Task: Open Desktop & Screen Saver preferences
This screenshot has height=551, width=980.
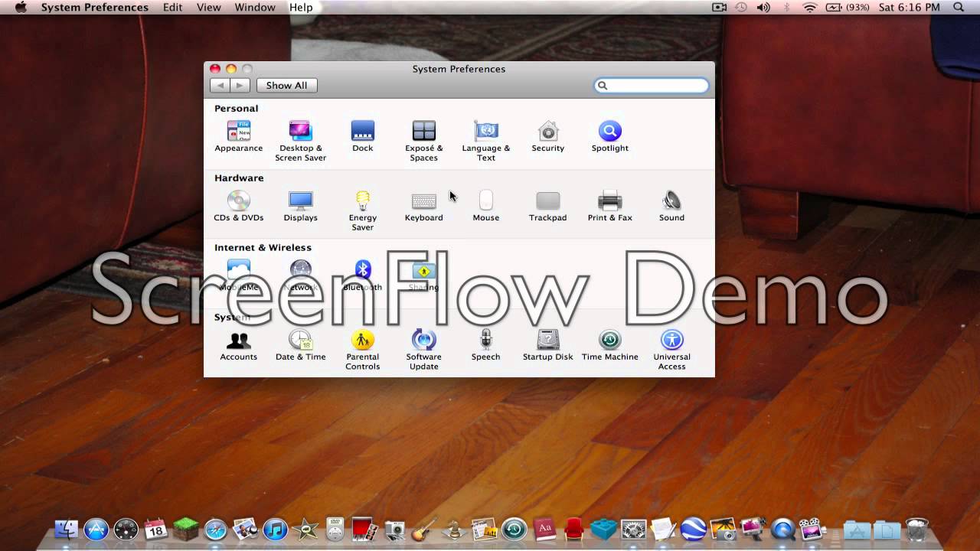Action: (x=300, y=142)
